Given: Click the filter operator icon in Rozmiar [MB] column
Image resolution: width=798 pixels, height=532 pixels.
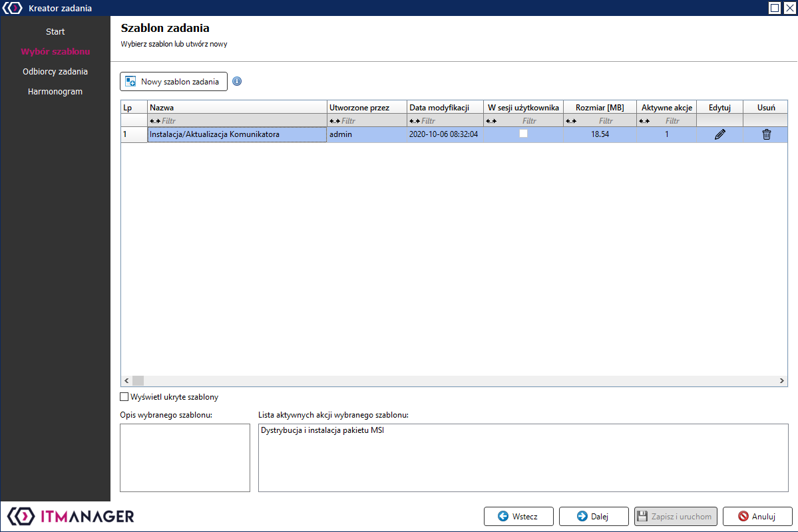Looking at the screenshot, I should pos(571,121).
